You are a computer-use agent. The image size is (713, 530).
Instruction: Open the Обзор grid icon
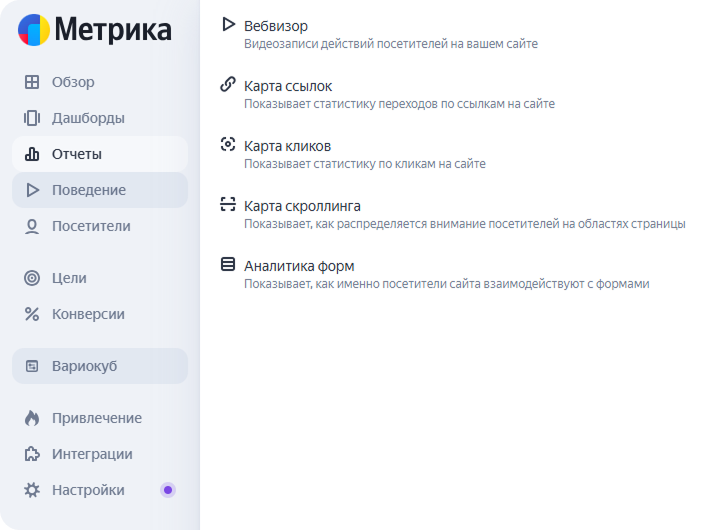[32, 82]
